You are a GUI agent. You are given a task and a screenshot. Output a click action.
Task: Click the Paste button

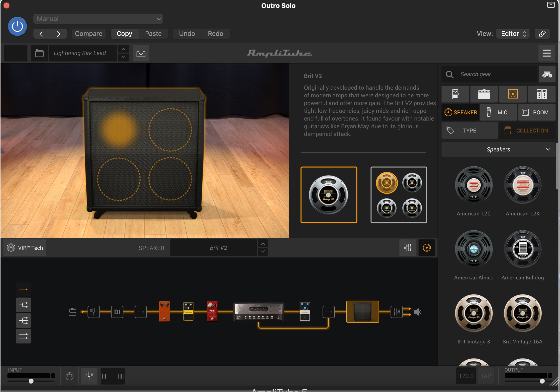[x=153, y=34]
